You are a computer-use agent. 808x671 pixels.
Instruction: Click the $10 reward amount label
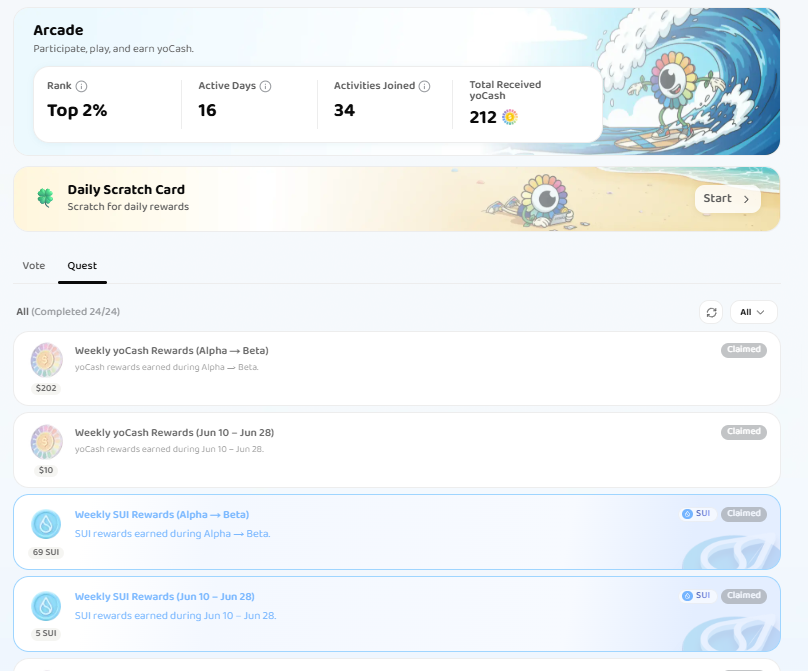[46, 470]
